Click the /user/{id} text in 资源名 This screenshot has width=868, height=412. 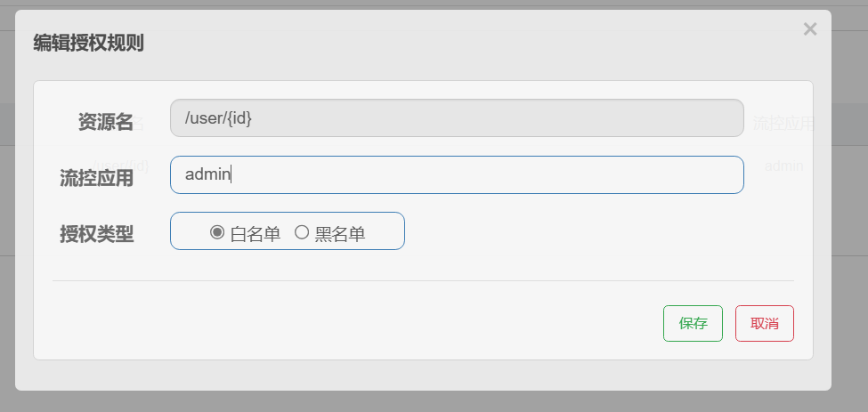click(218, 117)
